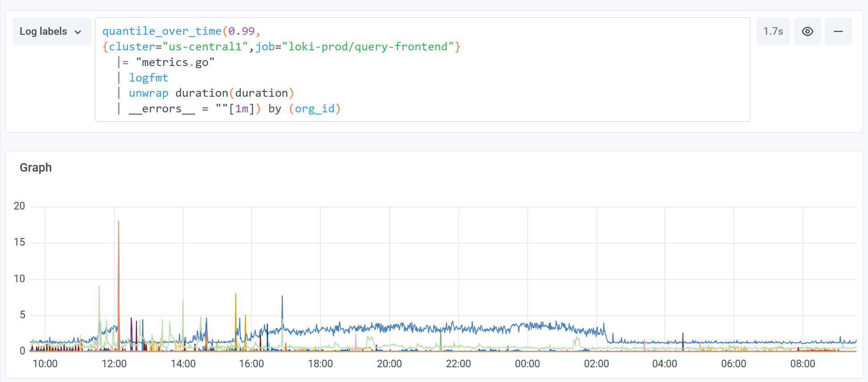This screenshot has height=382, width=868.
Task: Click the unwrap keyword in the query
Action: click(148, 93)
